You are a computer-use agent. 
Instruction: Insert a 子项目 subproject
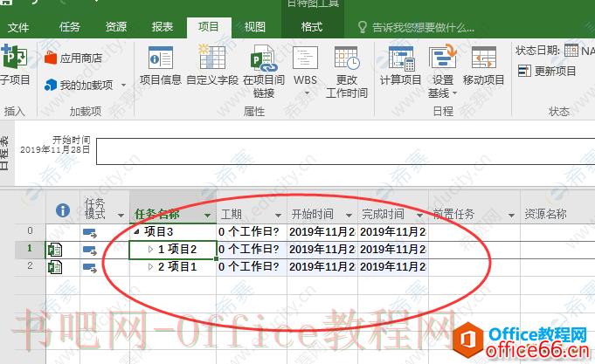(x=15, y=65)
